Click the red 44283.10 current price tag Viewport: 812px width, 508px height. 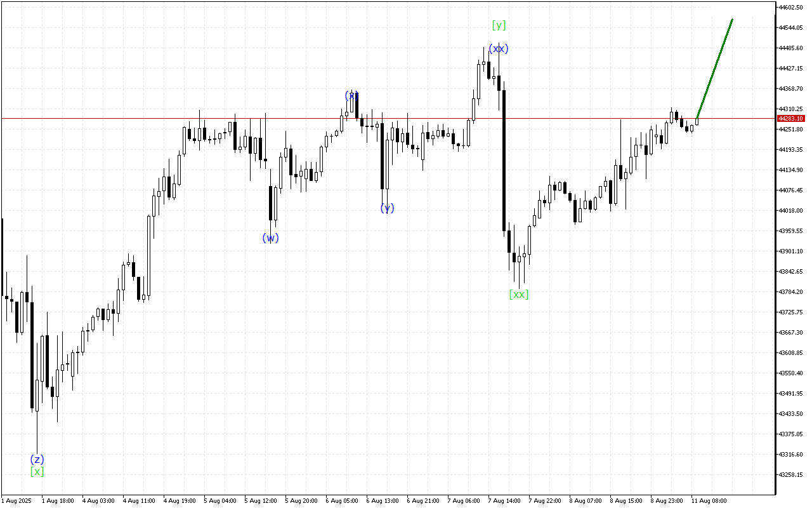coord(790,119)
